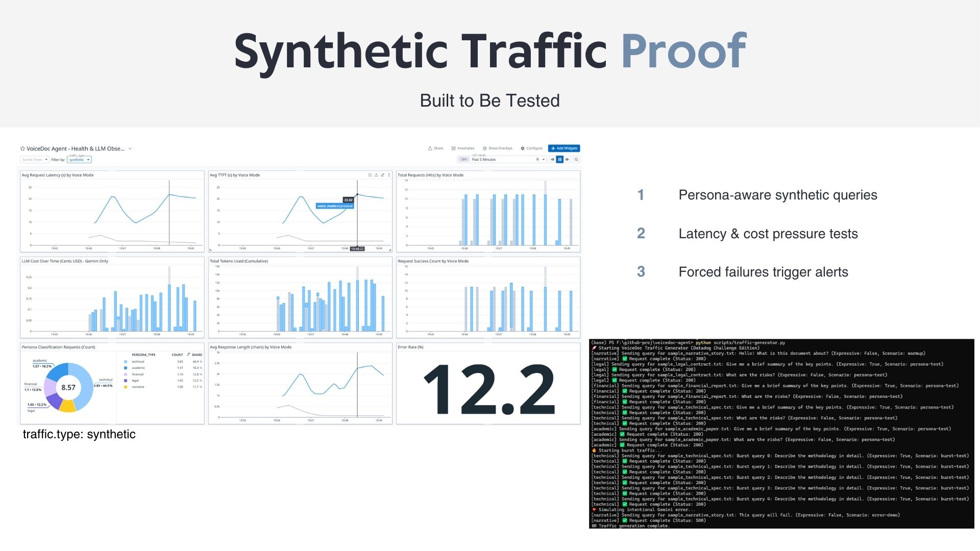Viewport: 980px width, 551px height.
Task: Step the time range backward
Action: pyautogui.click(x=552, y=160)
